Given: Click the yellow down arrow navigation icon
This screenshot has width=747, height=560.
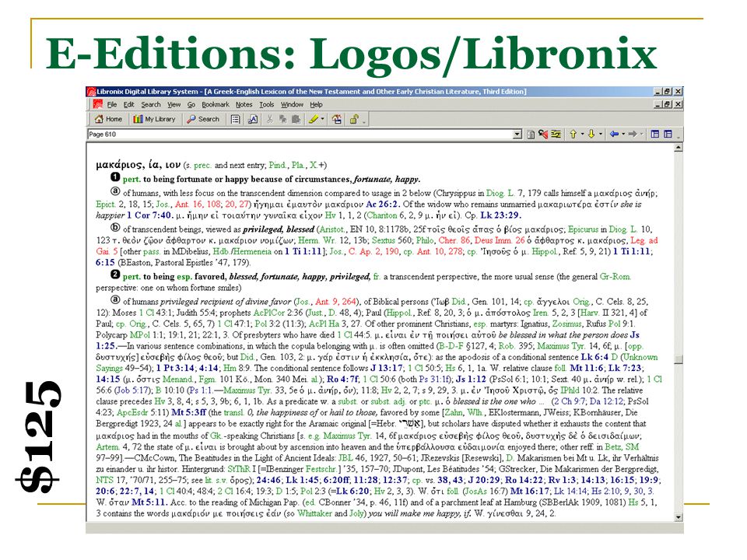Looking at the screenshot, I should (x=591, y=135).
